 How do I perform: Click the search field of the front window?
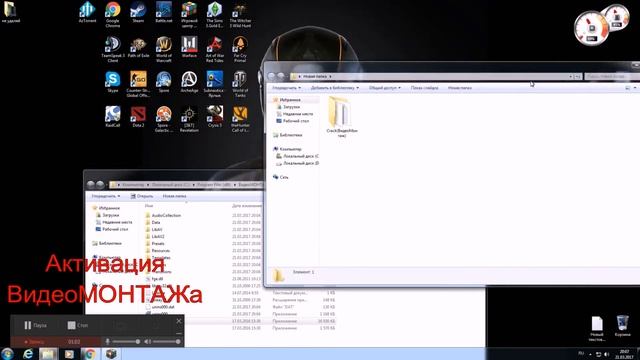point(612,76)
